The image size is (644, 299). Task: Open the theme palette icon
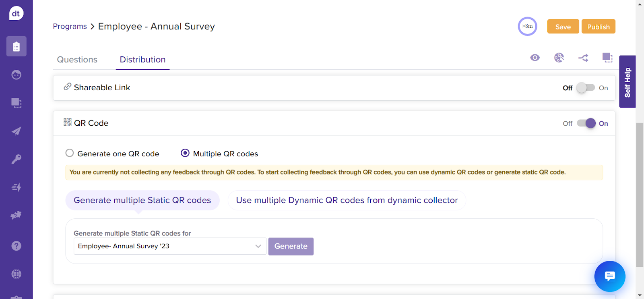[559, 58]
